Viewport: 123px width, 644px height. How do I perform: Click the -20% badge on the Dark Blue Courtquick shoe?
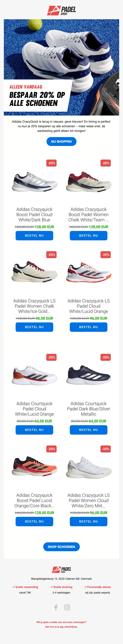pos(106,357)
